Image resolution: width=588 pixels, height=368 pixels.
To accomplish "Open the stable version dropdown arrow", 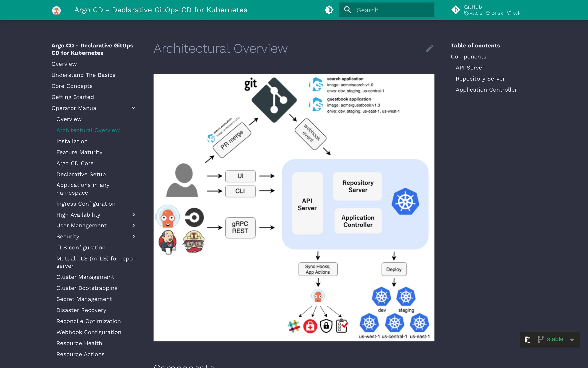I will pyautogui.click(x=572, y=340).
